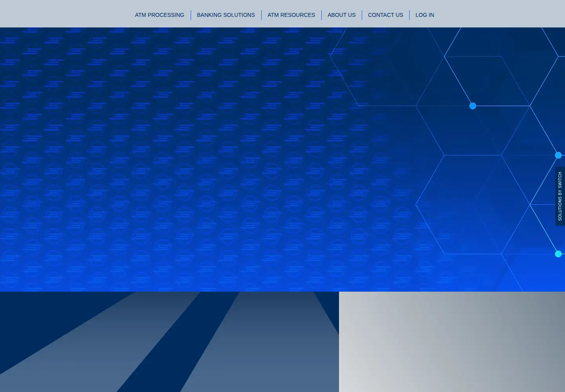Screen dimensions: 565x392
Task: Open the ATM Processing menu
Action: pos(159,15)
